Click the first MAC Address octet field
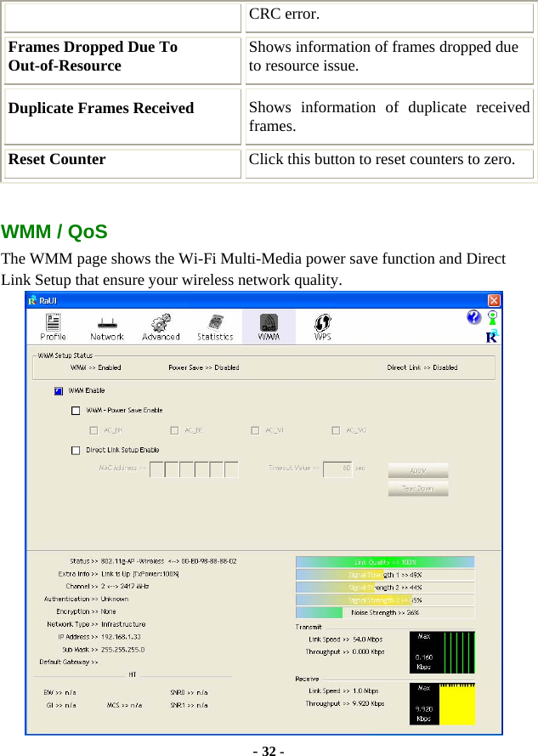The height and width of the screenshot is (756, 538). click(156, 469)
